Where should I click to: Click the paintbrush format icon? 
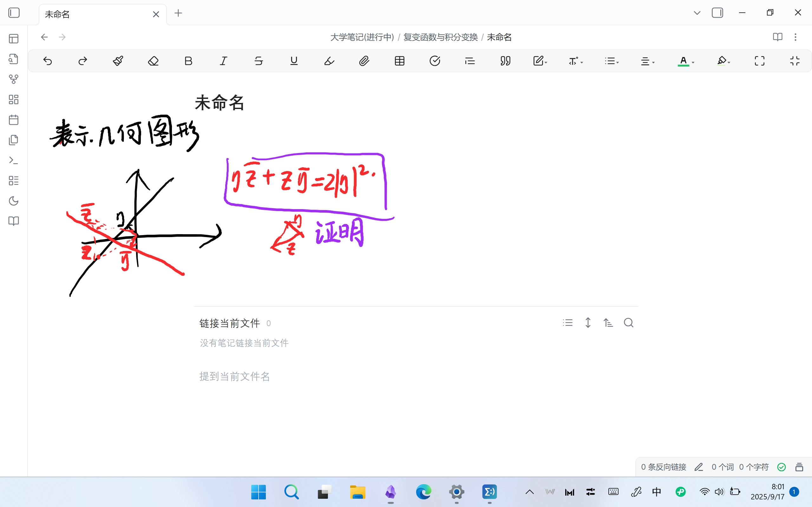pyautogui.click(x=118, y=61)
